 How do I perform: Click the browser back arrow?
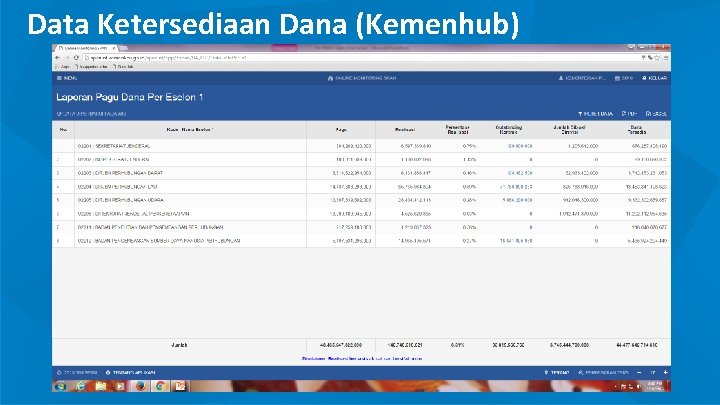point(57,58)
